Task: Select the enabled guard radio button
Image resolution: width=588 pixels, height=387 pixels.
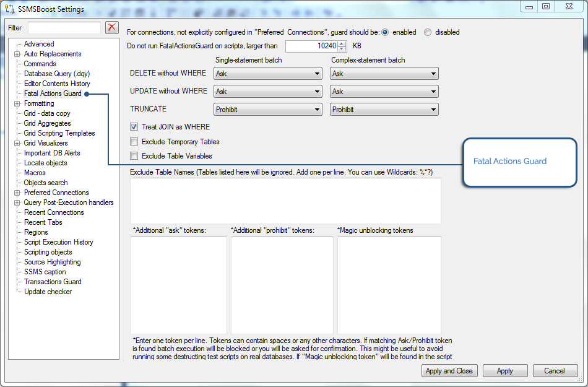Action: (x=385, y=33)
